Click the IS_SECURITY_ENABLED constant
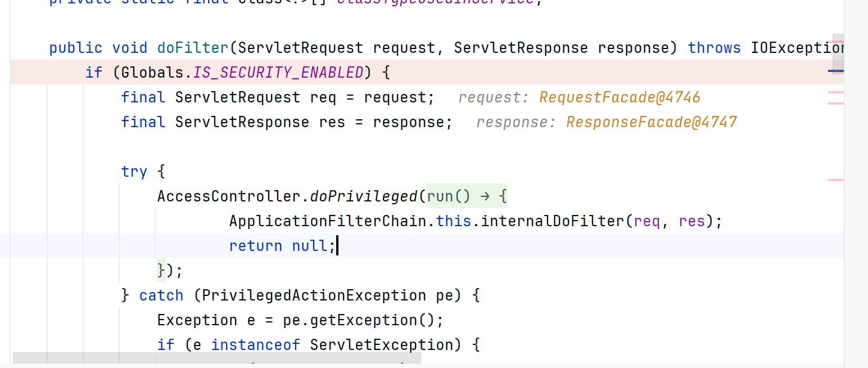 (x=278, y=73)
